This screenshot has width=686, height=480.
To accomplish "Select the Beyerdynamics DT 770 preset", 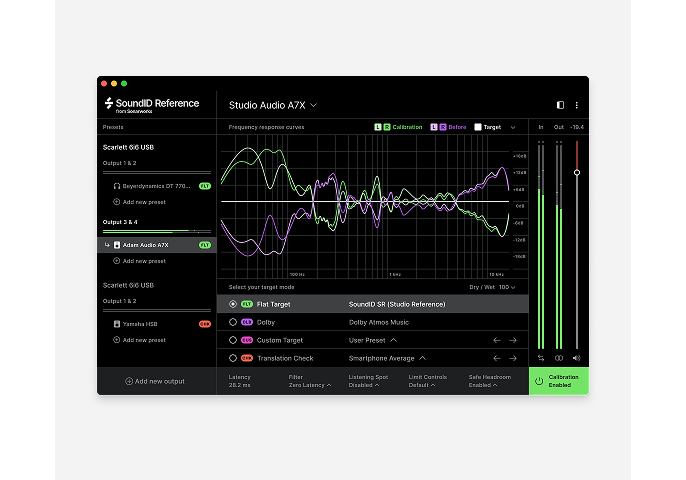I will click(x=157, y=186).
